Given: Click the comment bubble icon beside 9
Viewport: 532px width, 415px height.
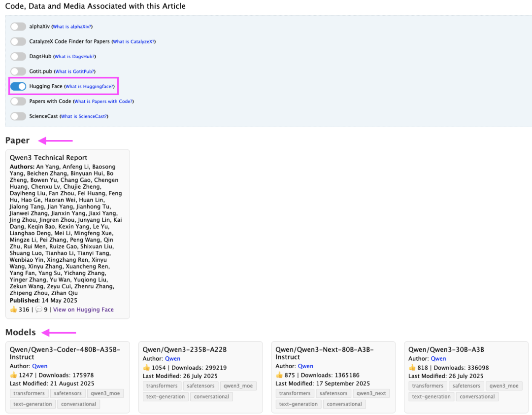Looking at the screenshot, I should (39, 310).
